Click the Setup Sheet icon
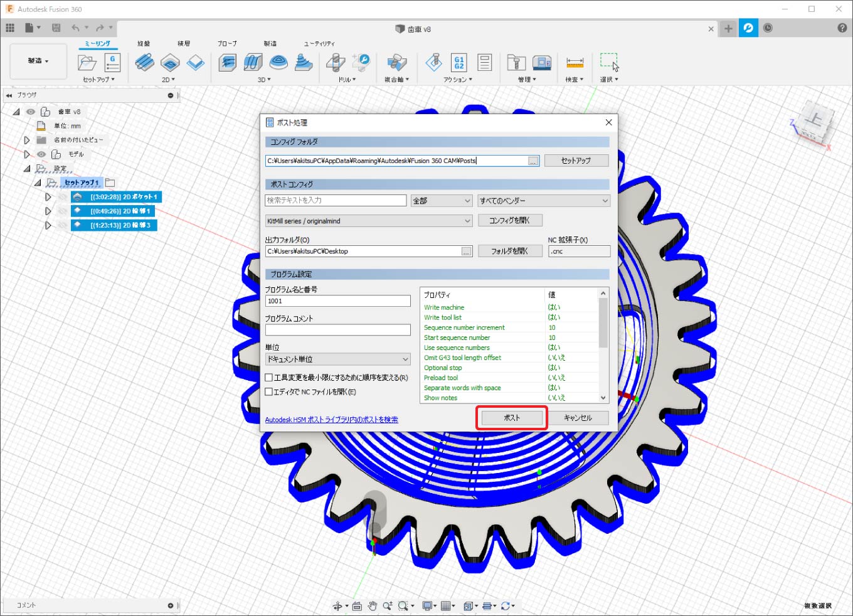The width and height of the screenshot is (853, 616). (x=484, y=63)
